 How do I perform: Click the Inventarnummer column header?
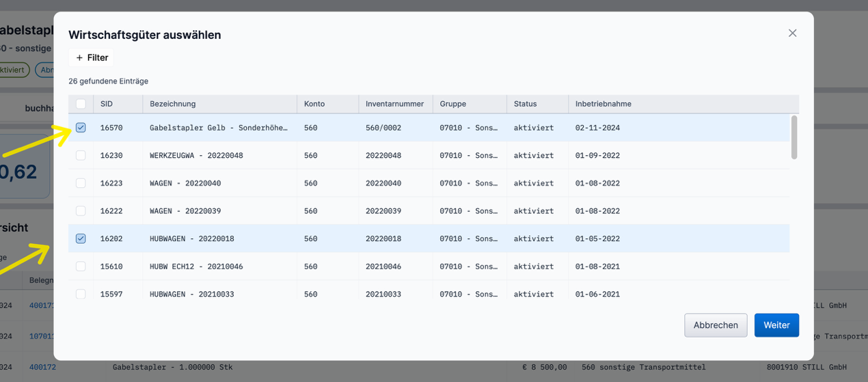click(394, 104)
